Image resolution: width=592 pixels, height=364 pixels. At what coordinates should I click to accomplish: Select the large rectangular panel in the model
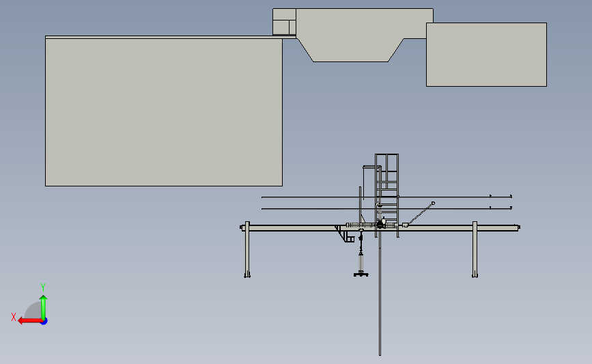point(164,112)
